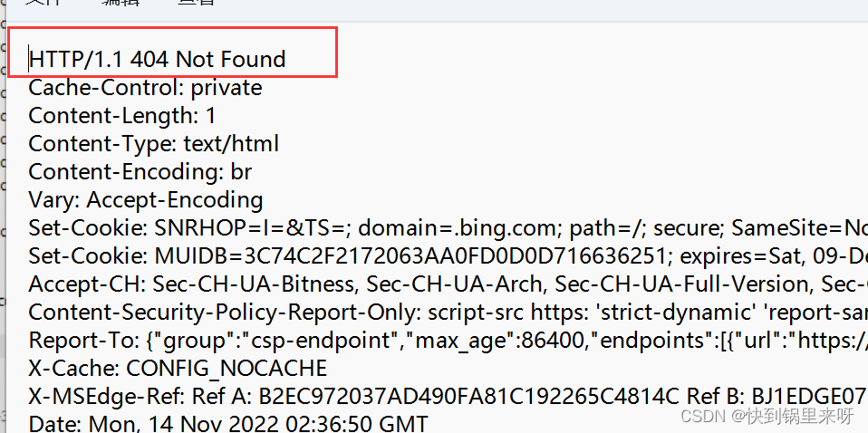Open the 查看 (View) menu
Image resolution: width=868 pixels, height=433 pixels.
click(x=197, y=3)
